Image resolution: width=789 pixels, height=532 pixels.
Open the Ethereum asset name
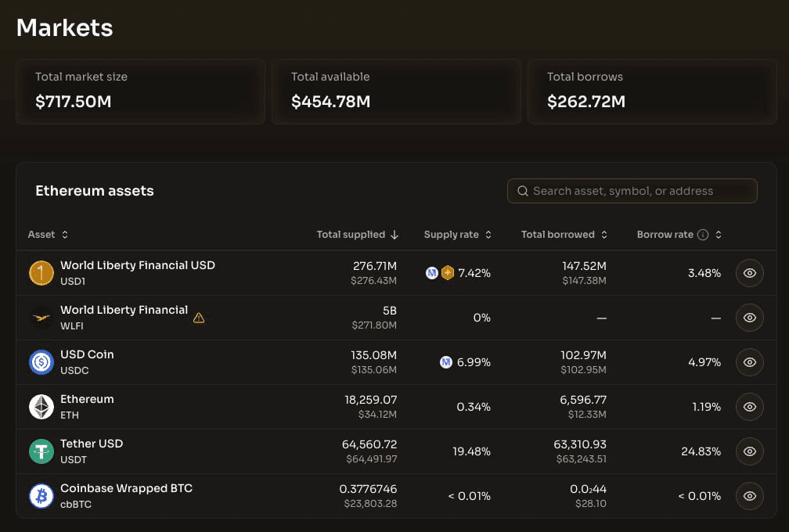coord(87,399)
